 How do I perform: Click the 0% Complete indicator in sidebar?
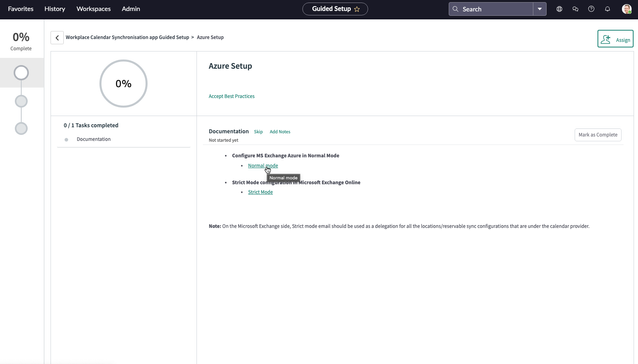(21, 41)
